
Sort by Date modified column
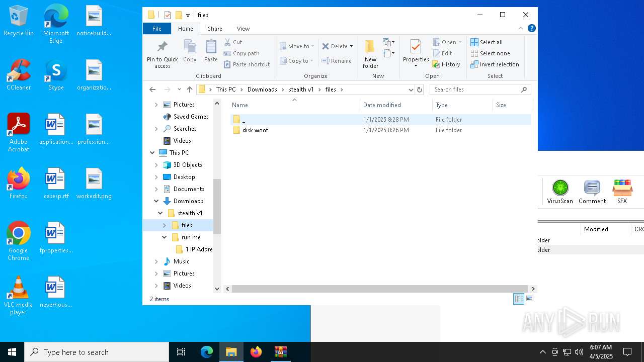396,105
